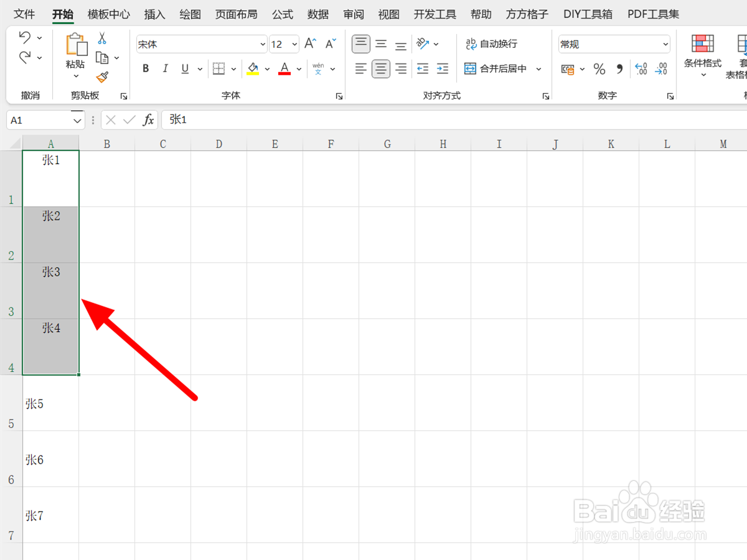This screenshot has width=747, height=560.
Task: Decrease font size icon
Action: pos(332,44)
